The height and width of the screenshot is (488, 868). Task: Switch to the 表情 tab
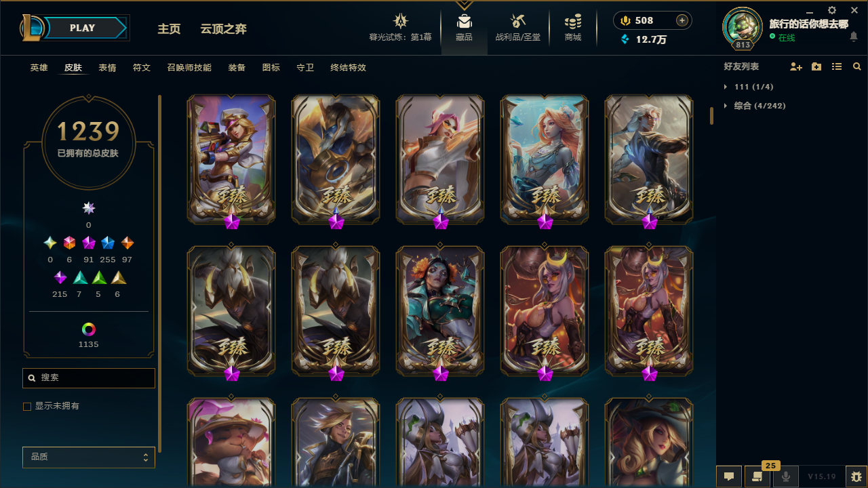click(107, 68)
